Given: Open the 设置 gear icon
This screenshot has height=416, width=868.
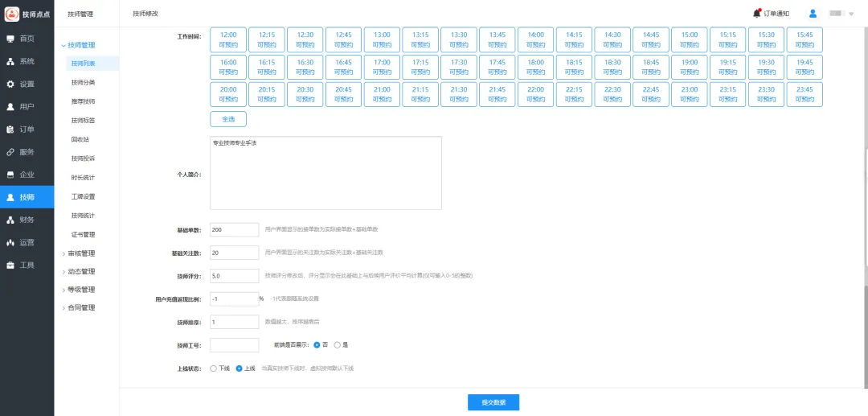Looking at the screenshot, I should click(x=10, y=84).
